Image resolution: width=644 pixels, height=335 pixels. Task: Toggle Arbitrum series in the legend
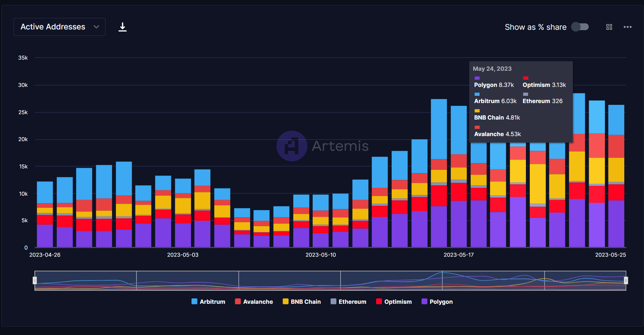[209, 302]
